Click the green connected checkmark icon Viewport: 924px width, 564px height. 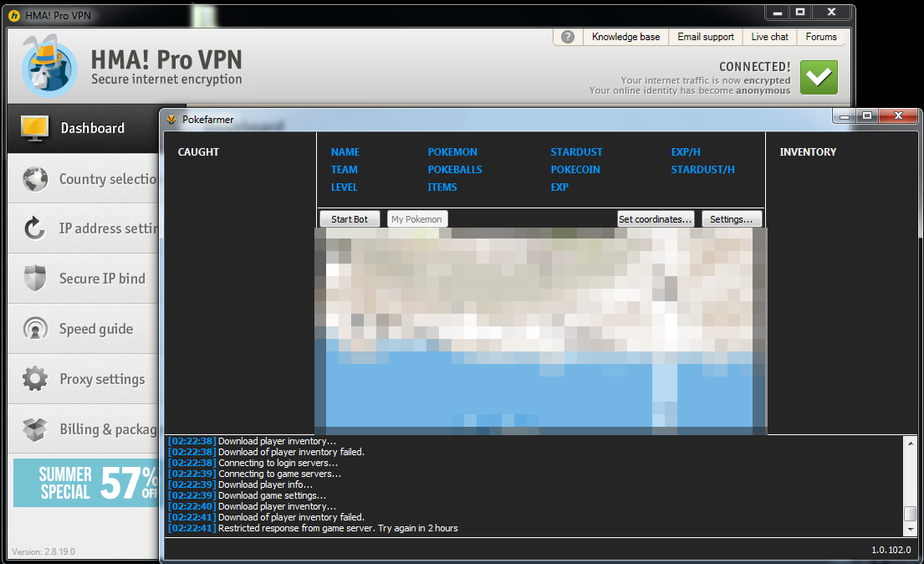tap(819, 77)
